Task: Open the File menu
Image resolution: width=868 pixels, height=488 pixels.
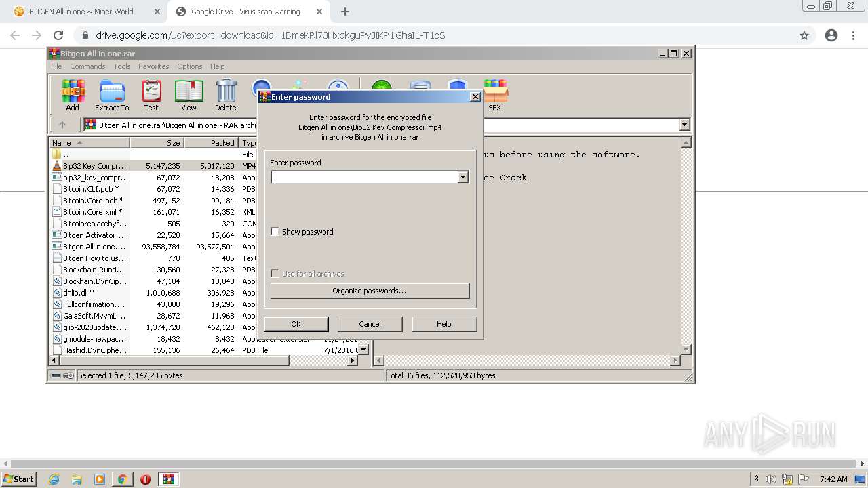Action: [x=56, y=66]
